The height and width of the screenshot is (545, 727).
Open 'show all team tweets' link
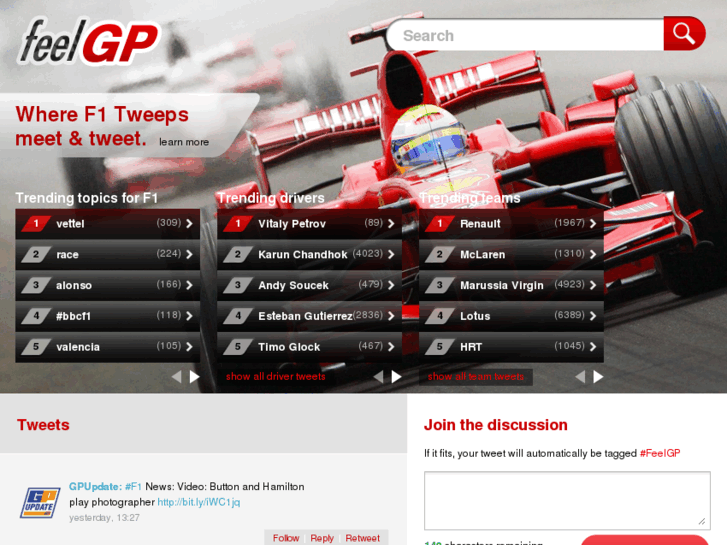tap(476, 377)
